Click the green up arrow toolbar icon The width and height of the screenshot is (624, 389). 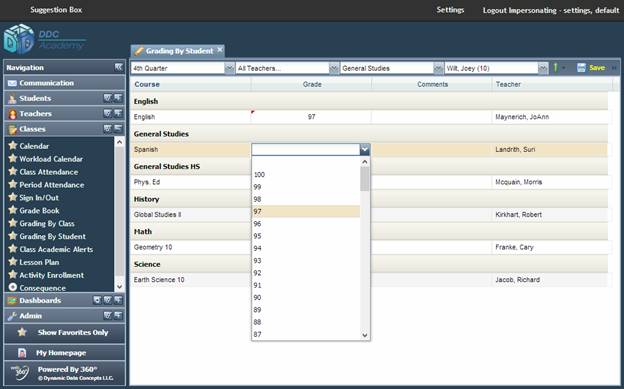[556, 68]
